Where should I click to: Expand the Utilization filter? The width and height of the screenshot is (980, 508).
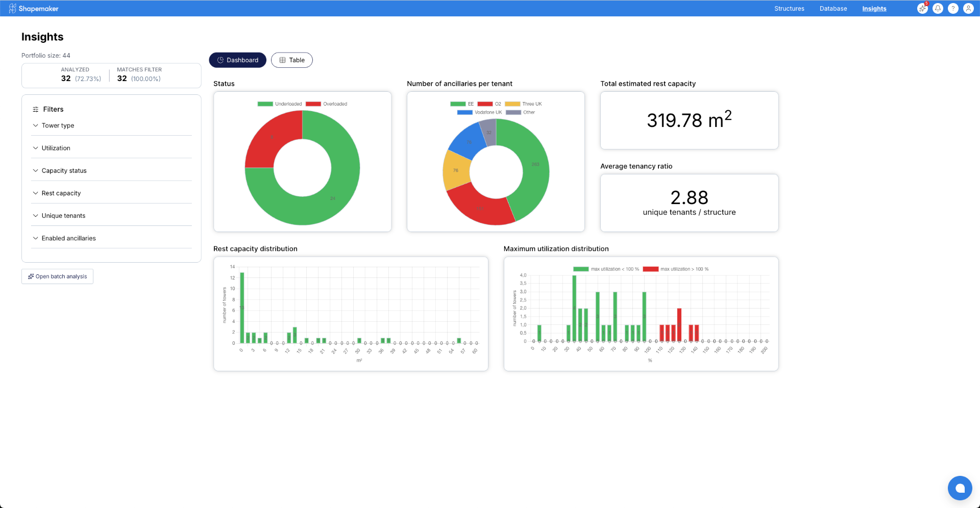(x=111, y=148)
